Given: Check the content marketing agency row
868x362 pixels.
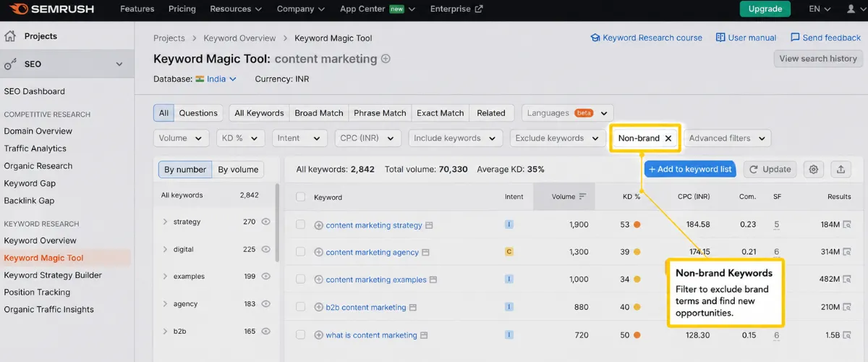Looking at the screenshot, I should click(x=301, y=253).
